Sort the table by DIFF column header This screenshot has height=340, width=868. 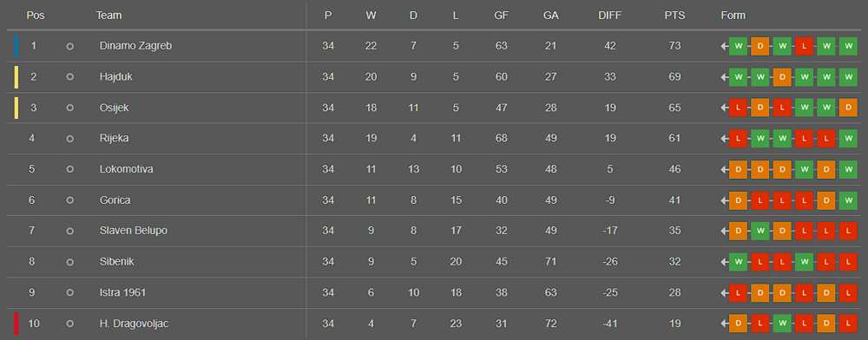tap(609, 16)
